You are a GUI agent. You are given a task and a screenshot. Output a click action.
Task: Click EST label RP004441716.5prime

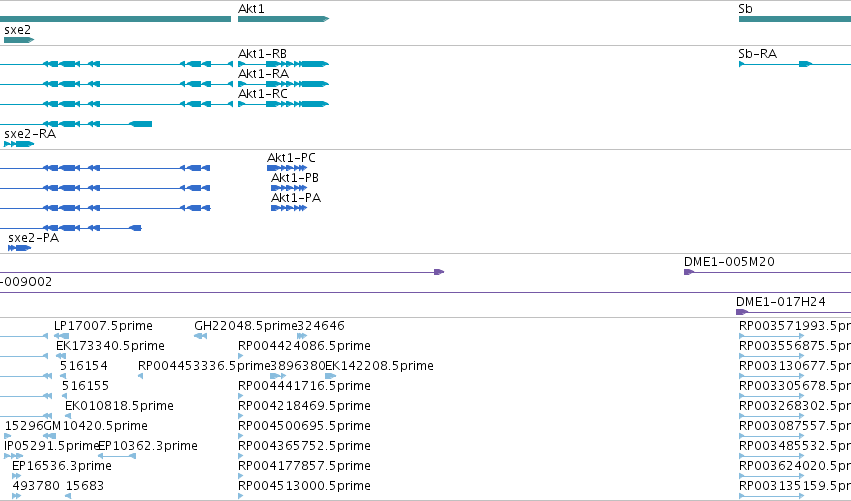point(304,386)
